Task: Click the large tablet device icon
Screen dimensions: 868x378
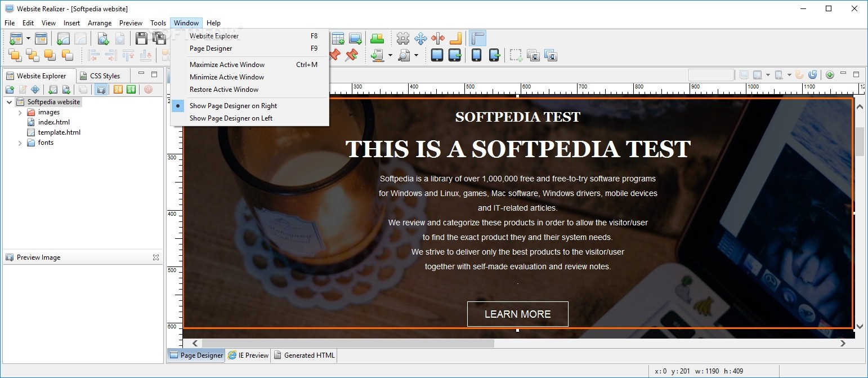Action: 437,55
